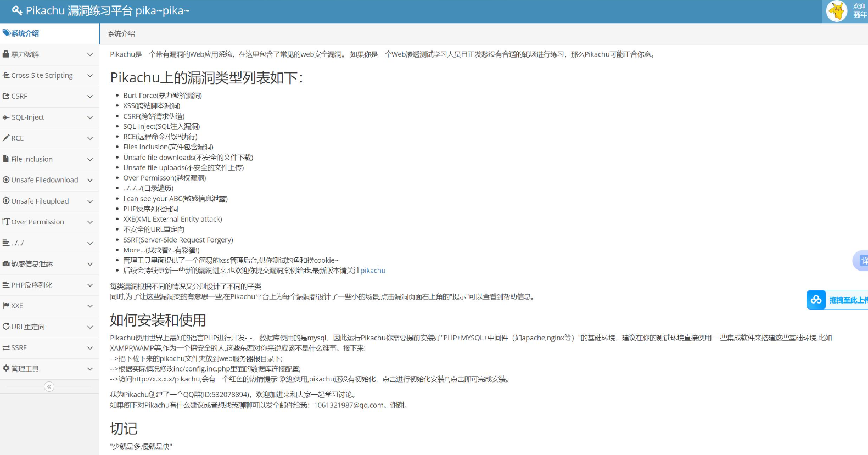Image resolution: width=868 pixels, height=455 pixels.
Task: Open the Unsafe Fileupload menu item
Action: pyautogui.click(x=49, y=201)
